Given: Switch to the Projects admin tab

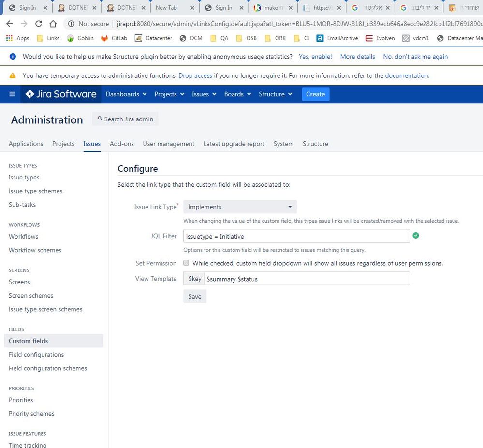Looking at the screenshot, I should coord(63,144).
